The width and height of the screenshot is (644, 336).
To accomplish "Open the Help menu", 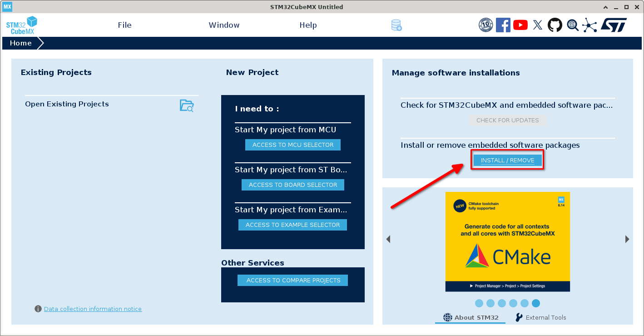I will pyautogui.click(x=308, y=25).
